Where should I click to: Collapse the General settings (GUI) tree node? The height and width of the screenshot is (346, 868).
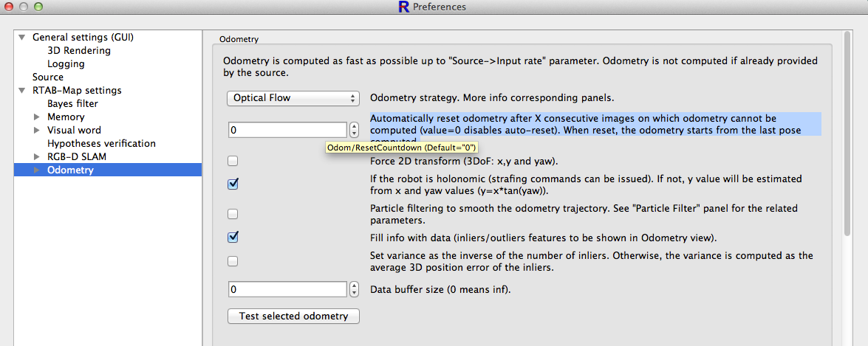pos(22,38)
